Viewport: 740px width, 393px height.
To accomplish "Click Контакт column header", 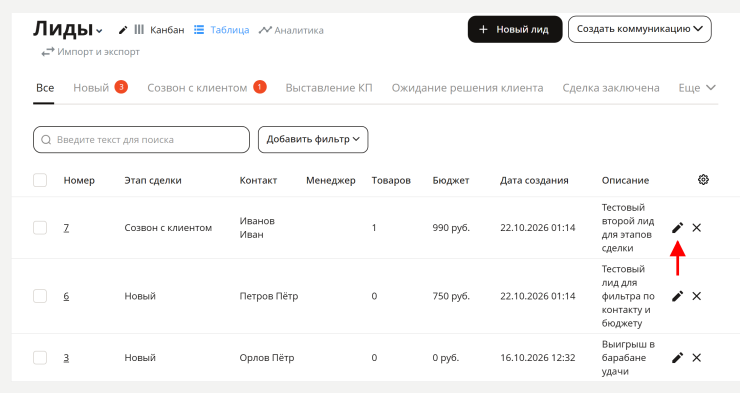I will (258, 180).
